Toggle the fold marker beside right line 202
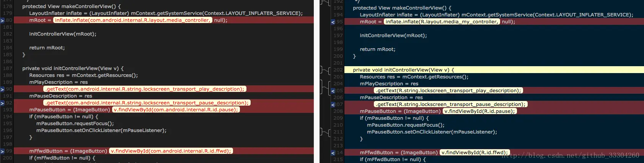 [x=324, y=70]
